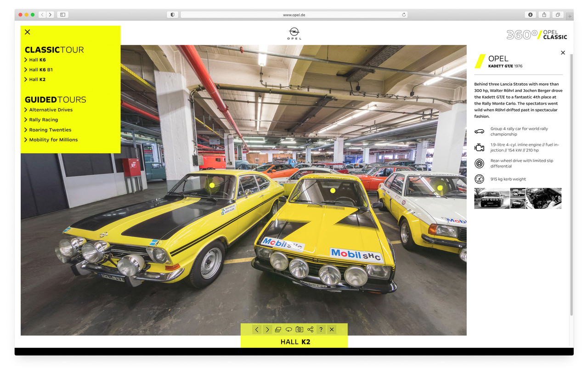Open the next panorama with the right arrow
The image size is (588, 368).
[x=267, y=329]
